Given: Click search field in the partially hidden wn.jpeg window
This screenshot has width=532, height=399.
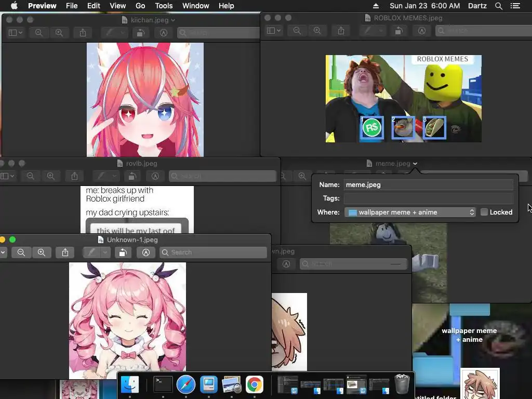Looking at the screenshot, I should pyautogui.click(x=353, y=264).
